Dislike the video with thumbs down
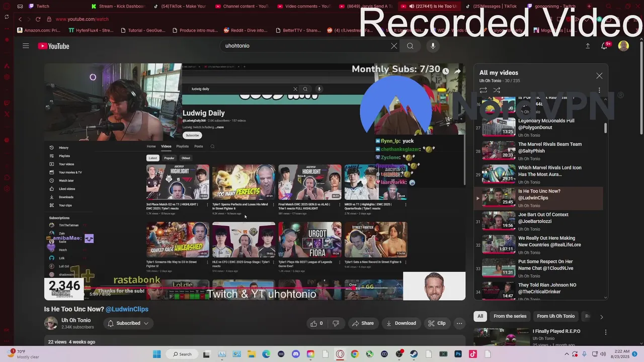The width and height of the screenshot is (644, 362). coord(336,323)
